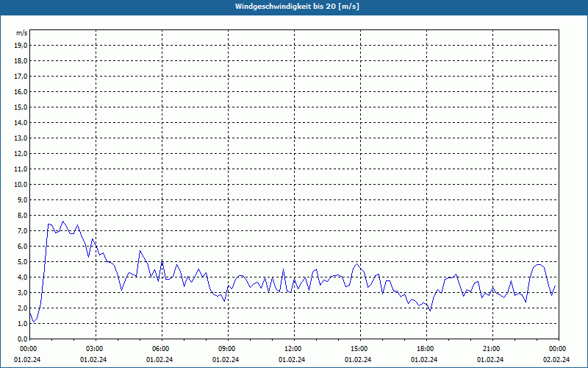Click the highest peak of the blue wind curve
The image size is (588, 368).
(62, 222)
